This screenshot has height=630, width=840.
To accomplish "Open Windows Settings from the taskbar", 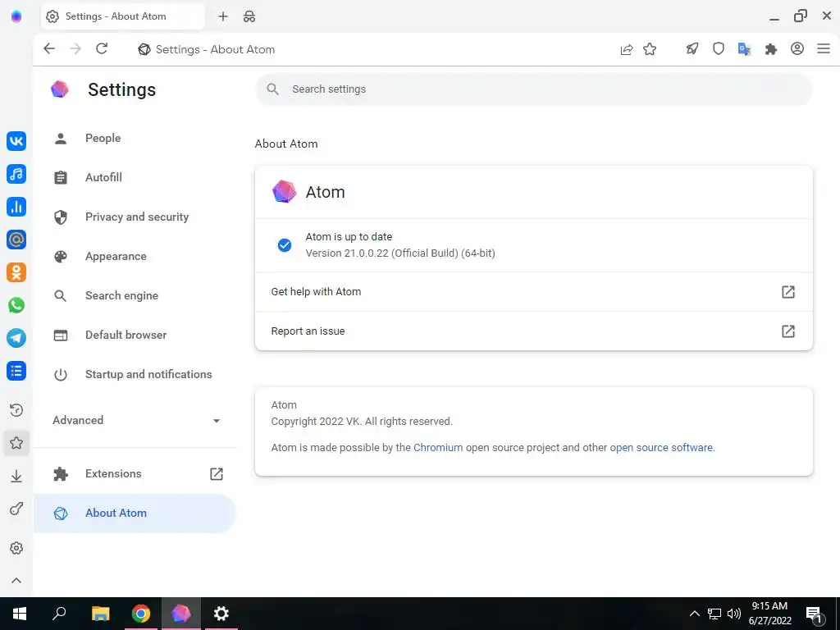I will click(x=221, y=614).
